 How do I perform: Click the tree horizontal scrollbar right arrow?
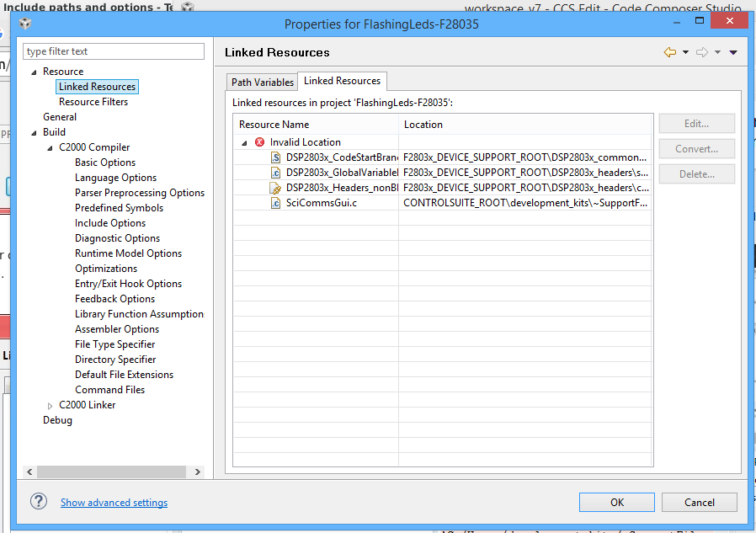click(197, 472)
